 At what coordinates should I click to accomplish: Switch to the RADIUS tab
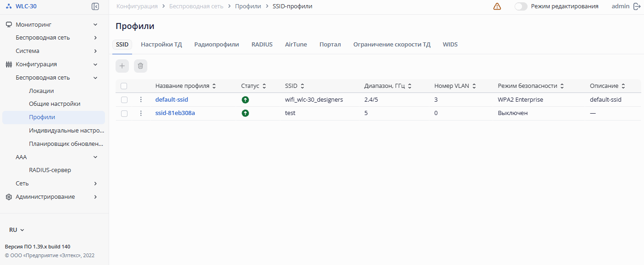pos(262,45)
